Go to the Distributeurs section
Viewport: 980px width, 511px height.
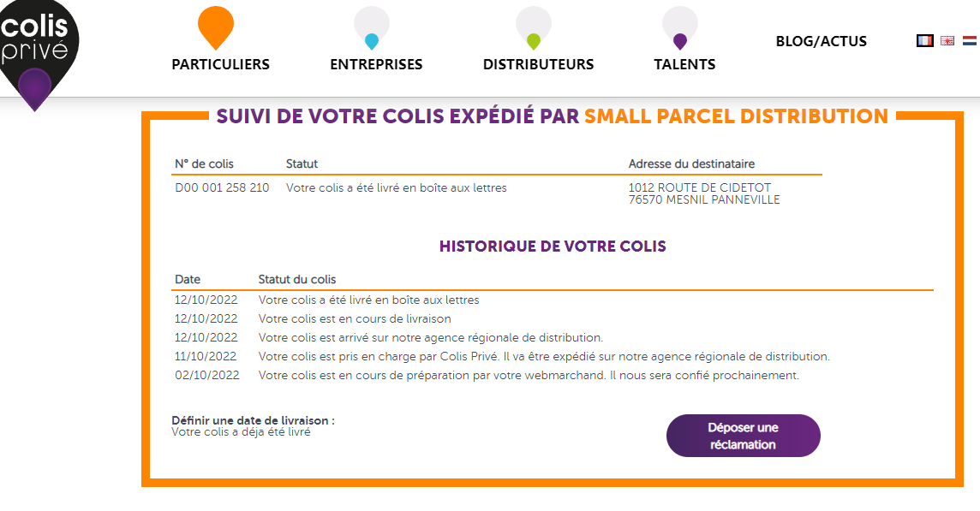(x=538, y=64)
